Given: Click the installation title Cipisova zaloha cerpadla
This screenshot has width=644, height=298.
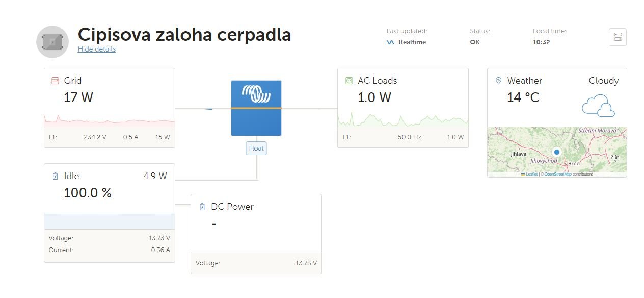Looking at the screenshot, I should click(184, 35).
